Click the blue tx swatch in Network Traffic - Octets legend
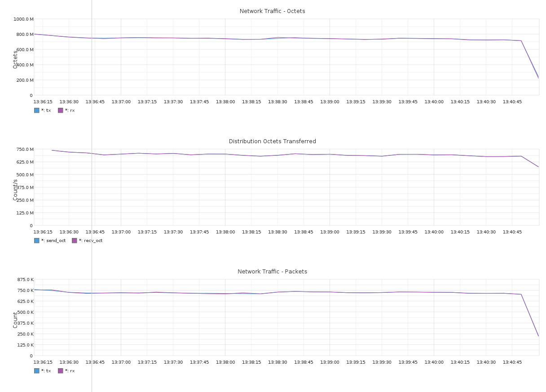The height and width of the screenshot is (392, 546). [x=37, y=110]
